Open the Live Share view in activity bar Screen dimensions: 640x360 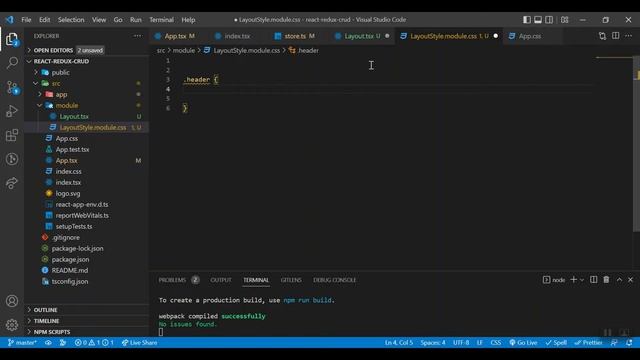coord(12,183)
